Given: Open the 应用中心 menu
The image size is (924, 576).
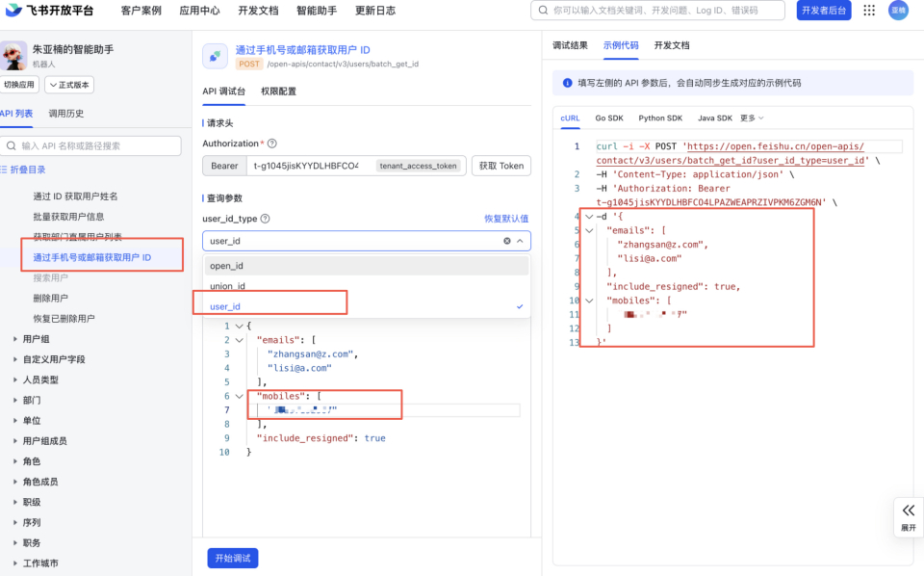Looking at the screenshot, I should point(199,10).
